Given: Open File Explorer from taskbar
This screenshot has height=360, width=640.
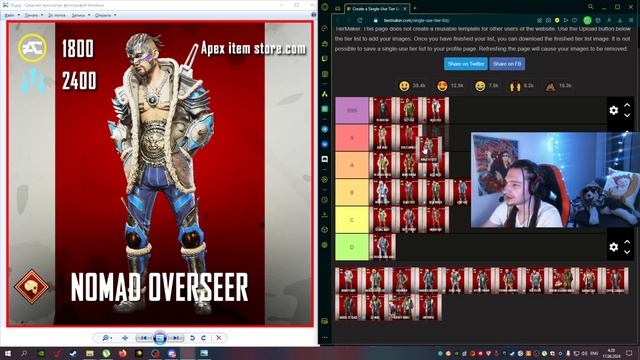Looking at the screenshot, I should [90, 353].
